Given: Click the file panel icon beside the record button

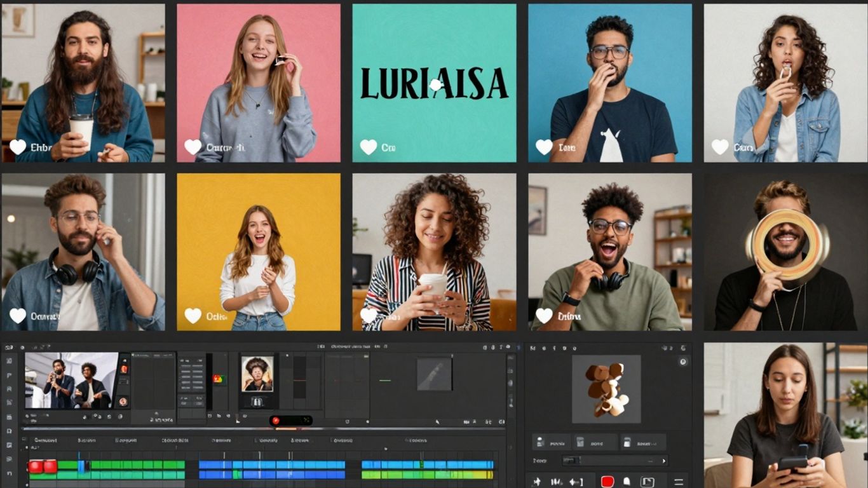Looking at the screenshot, I should click(x=648, y=482).
